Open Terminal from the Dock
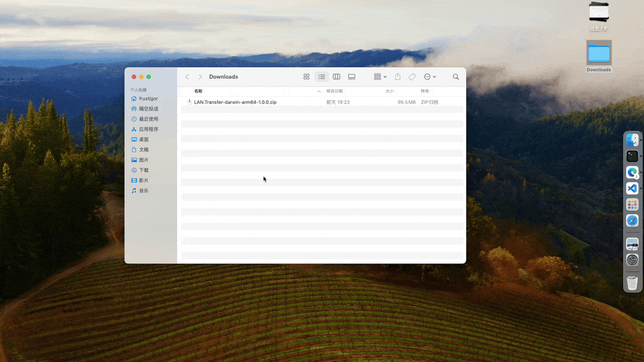The image size is (644, 362). 633,156
